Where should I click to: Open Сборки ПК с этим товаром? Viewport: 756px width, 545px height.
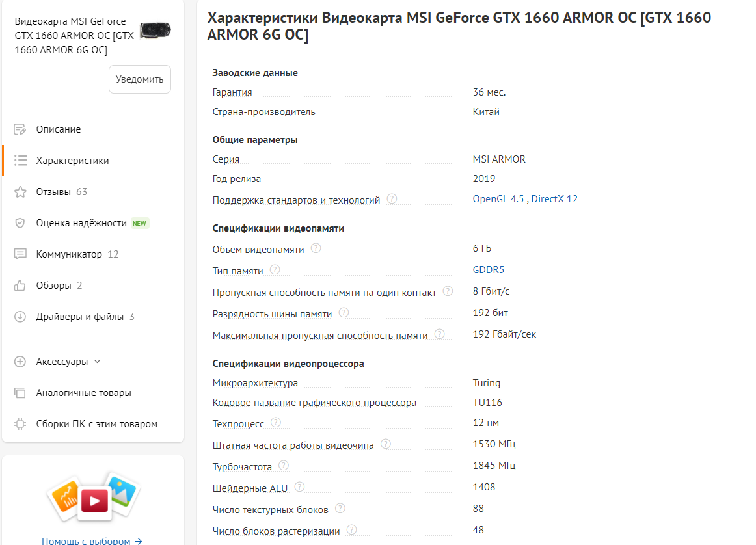[96, 424]
